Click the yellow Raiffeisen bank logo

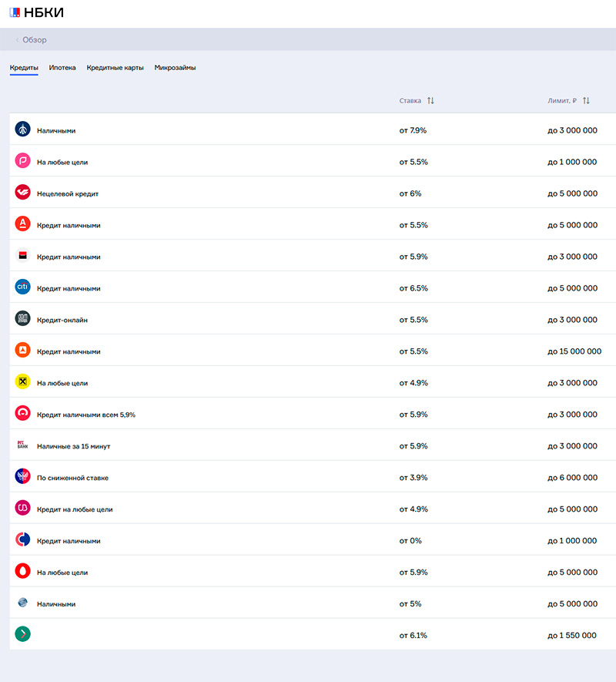pos(22,381)
